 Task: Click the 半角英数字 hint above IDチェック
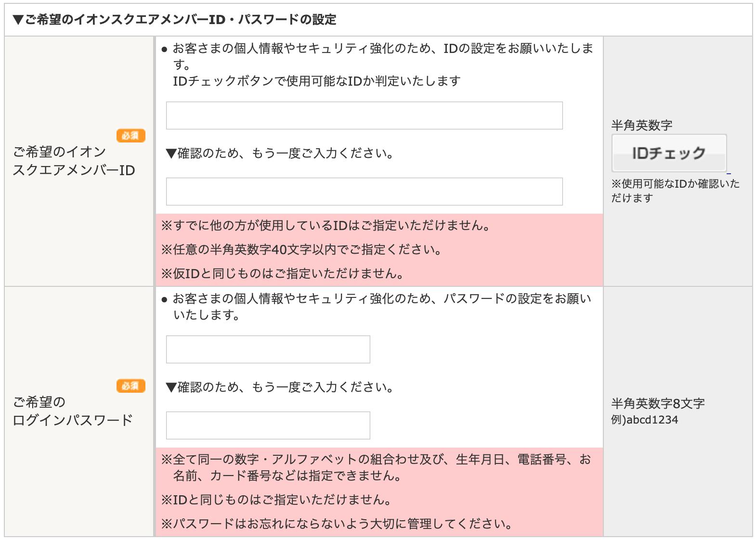(642, 125)
